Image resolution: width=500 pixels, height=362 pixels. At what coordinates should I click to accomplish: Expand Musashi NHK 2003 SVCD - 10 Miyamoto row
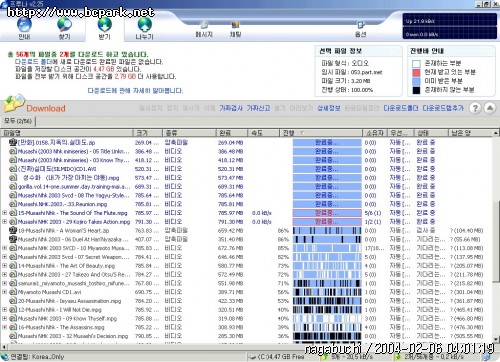coord(5,248)
